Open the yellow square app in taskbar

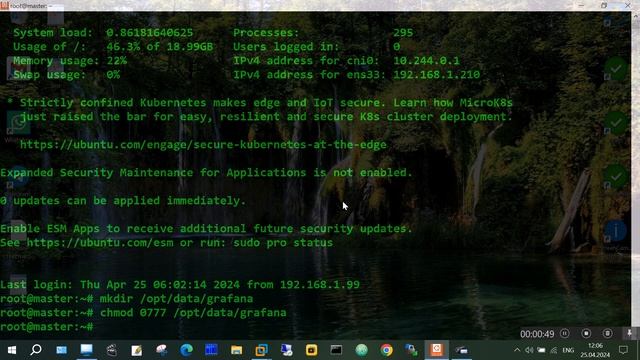click(x=311, y=350)
